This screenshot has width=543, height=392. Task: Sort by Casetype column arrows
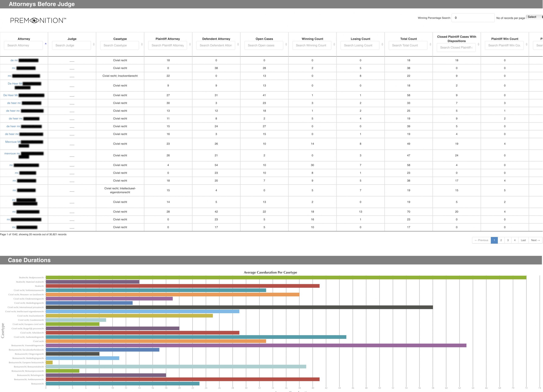[x=142, y=45]
